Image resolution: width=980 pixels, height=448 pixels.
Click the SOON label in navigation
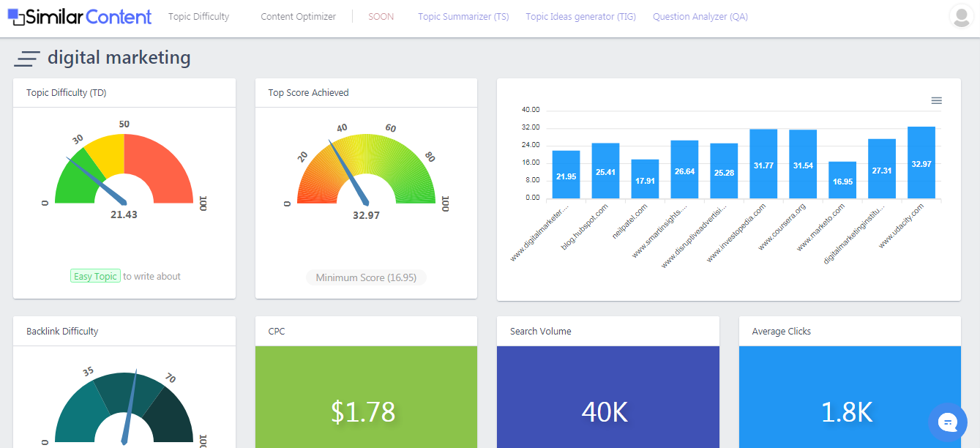[381, 17]
